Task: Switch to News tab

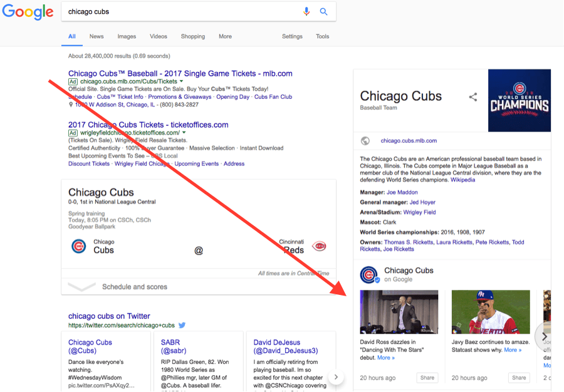Action: tap(97, 36)
